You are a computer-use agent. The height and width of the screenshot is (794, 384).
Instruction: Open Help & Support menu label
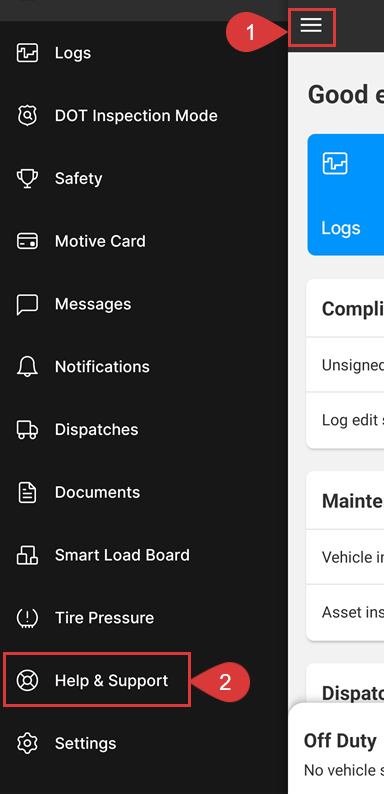point(111,681)
